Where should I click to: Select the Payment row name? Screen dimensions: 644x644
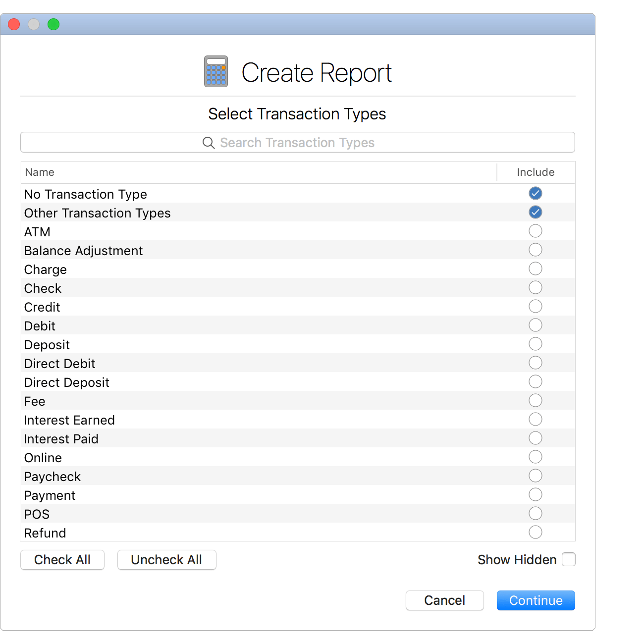(x=50, y=495)
